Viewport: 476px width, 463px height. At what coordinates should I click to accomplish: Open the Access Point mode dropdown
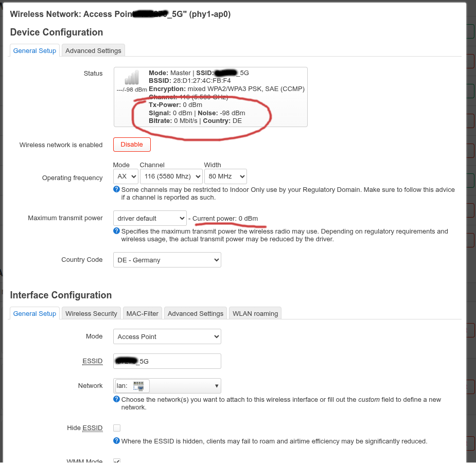167,336
